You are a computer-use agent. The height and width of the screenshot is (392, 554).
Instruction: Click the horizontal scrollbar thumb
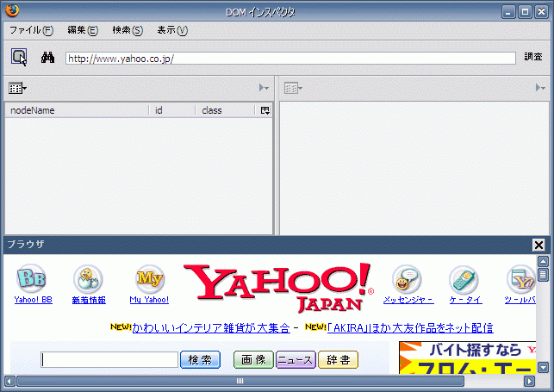pyautogui.click(x=240, y=382)
